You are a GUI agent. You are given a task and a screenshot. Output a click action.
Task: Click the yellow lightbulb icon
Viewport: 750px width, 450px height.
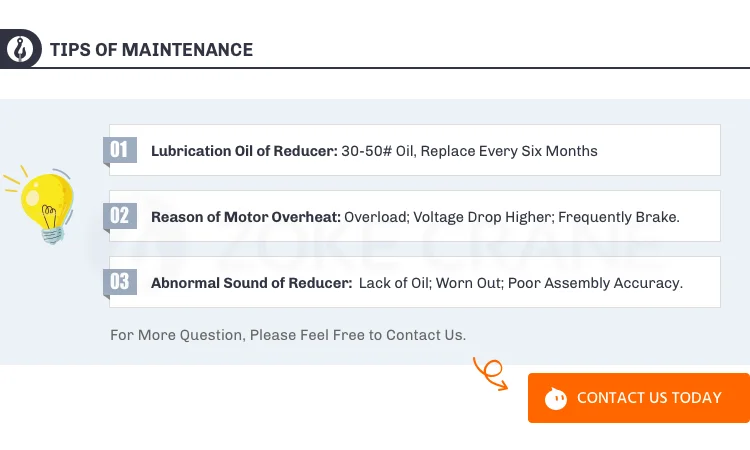tap(43, 202)
